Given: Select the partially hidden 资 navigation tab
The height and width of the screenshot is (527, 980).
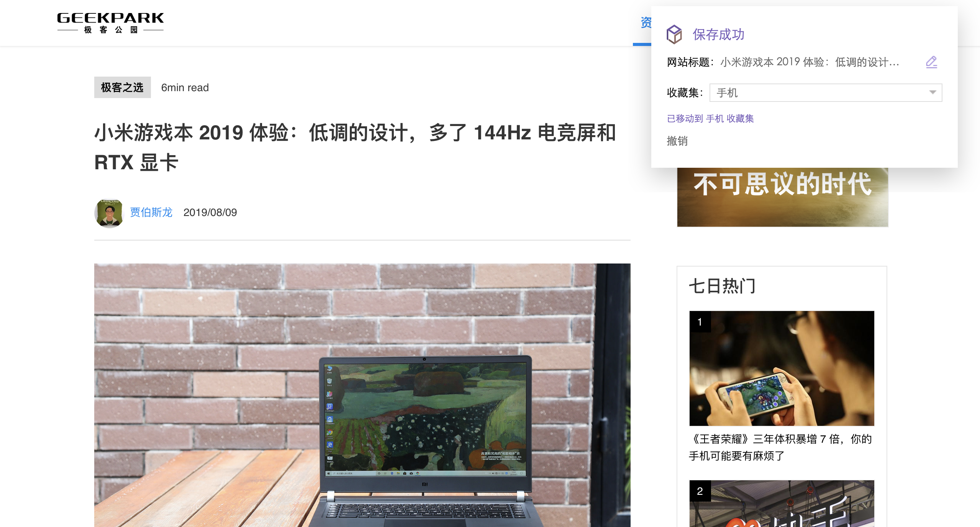Looking at the screenshot, I should click(646, 23).
